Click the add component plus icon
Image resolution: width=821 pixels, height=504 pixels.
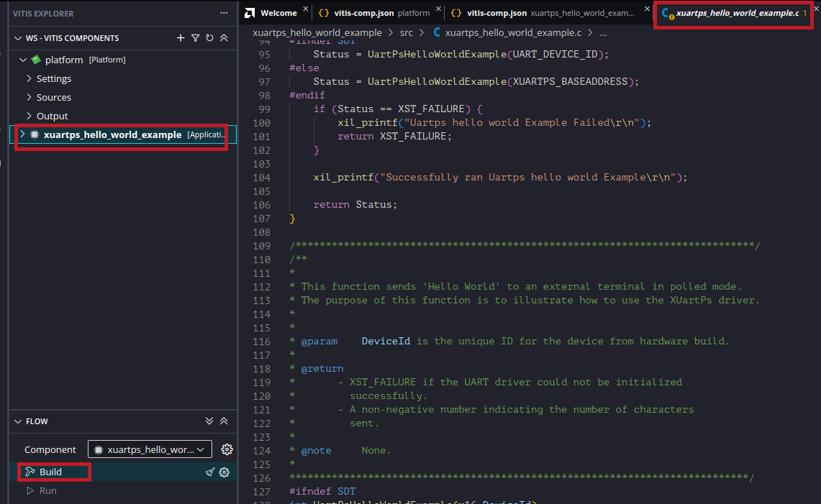[181, 38]
